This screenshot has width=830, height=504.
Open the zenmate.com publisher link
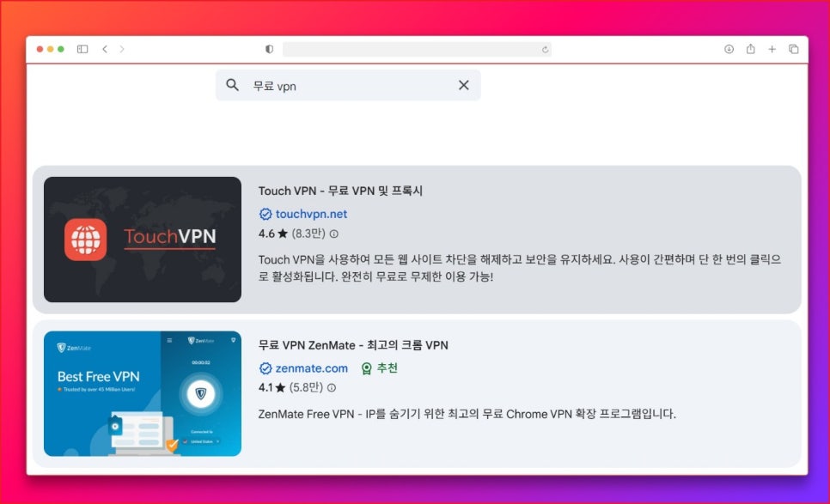tap(311, 367)
